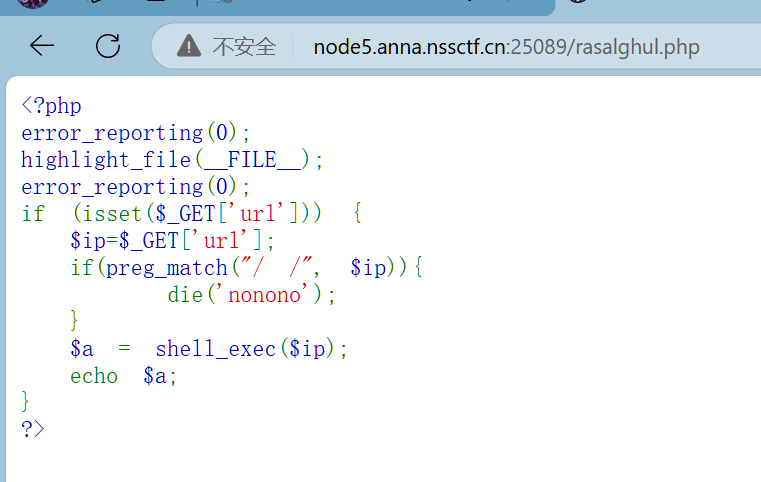
Task: Click the opening <?php tag
Action: 51,106
